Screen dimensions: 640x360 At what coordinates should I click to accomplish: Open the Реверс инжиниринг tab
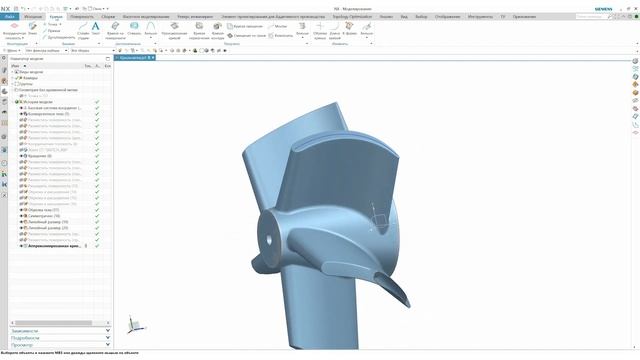(195, 17)
